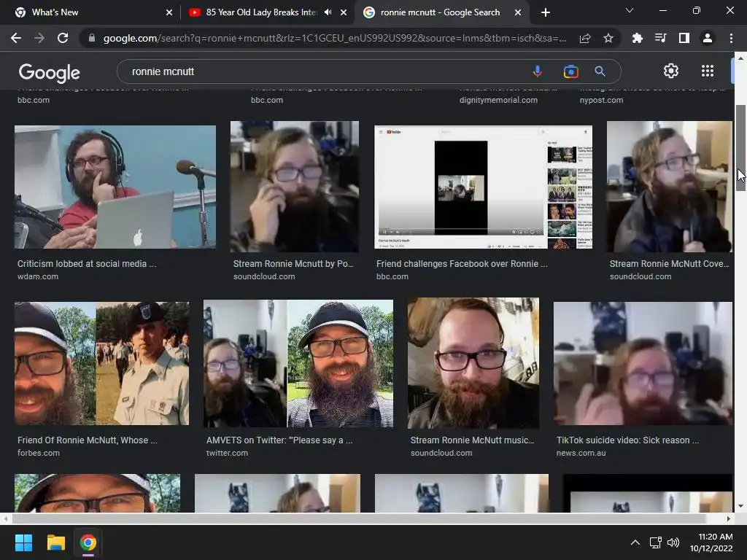Bookmark this page with the star icon

[x=608, y=38]
